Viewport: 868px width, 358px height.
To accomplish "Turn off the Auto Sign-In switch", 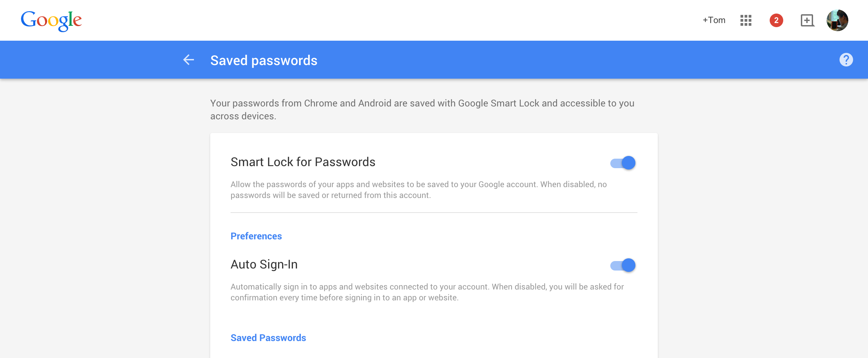I will 623,265.
